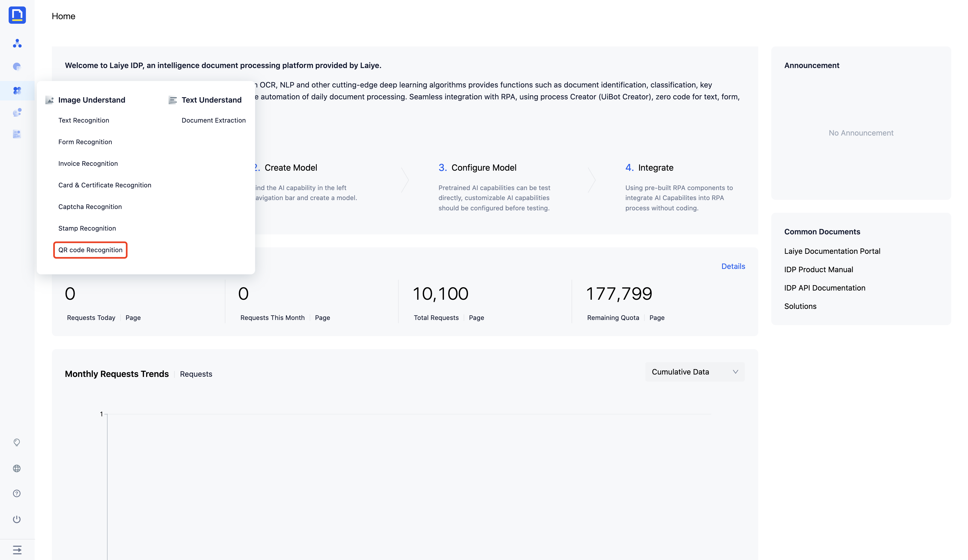This screenshot has height=560, width=968.
Task: Open Laiye Documentation Portal link
Action: coord(832,251)
